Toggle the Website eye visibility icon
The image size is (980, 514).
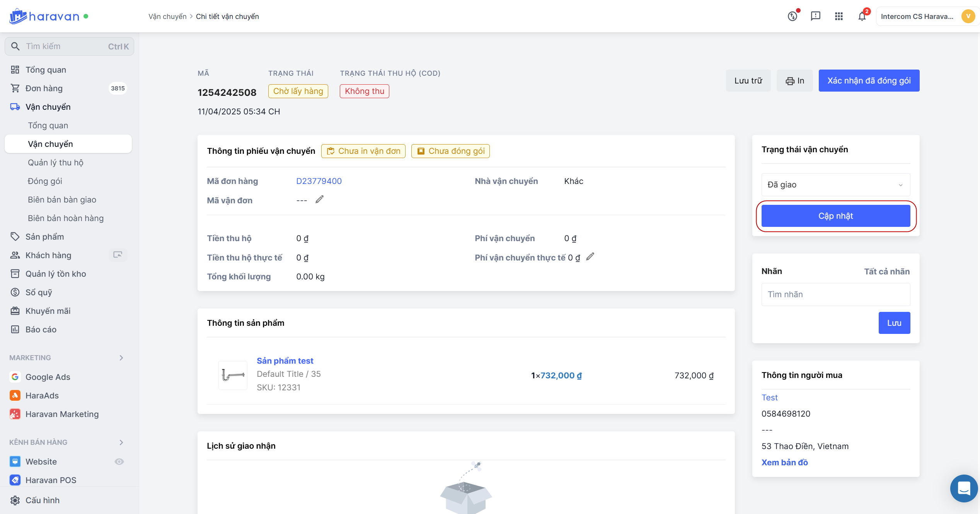pos(119,461)
